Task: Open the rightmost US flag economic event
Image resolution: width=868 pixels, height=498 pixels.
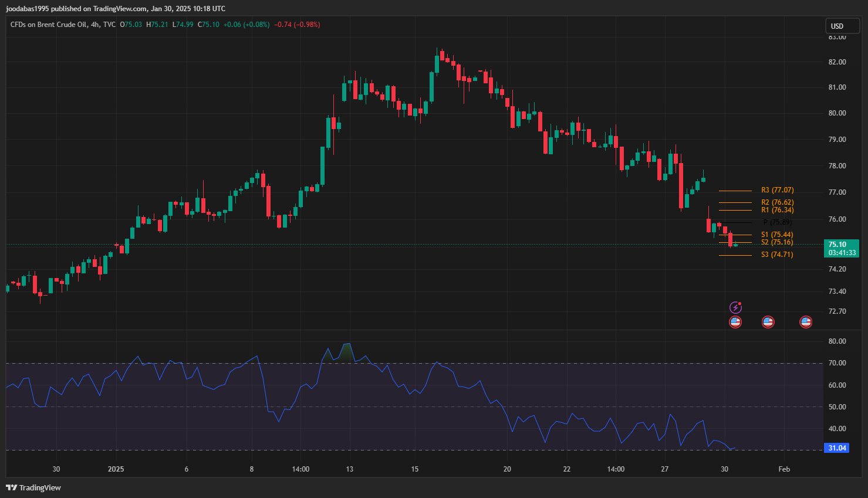Action: (x=806, y=321)
